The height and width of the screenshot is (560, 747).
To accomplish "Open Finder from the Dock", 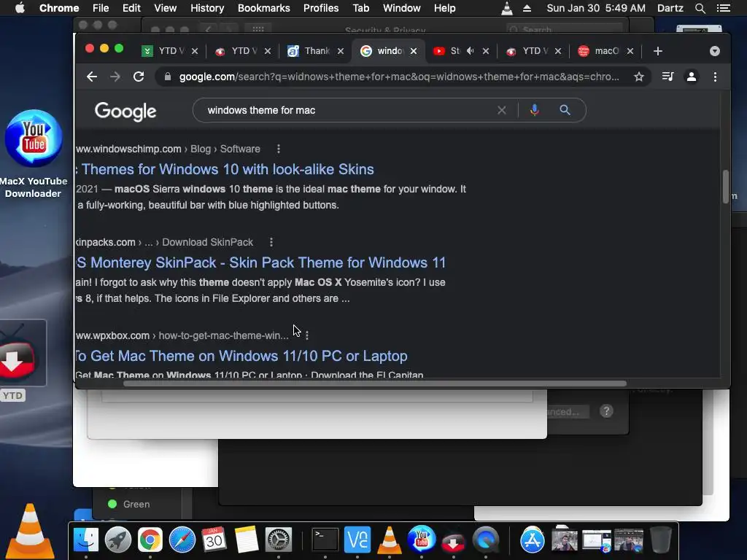I will 86,540.
